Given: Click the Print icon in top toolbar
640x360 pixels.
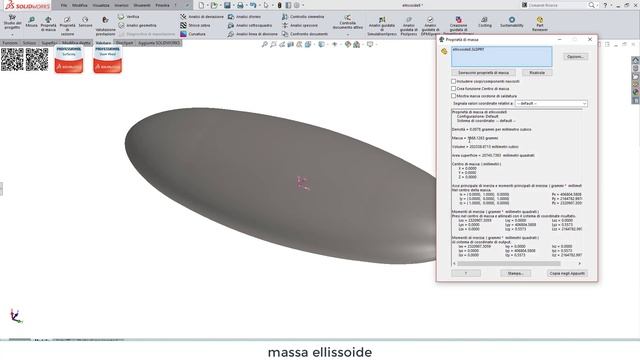Looking at the screenshot, I should coord(240,5).
